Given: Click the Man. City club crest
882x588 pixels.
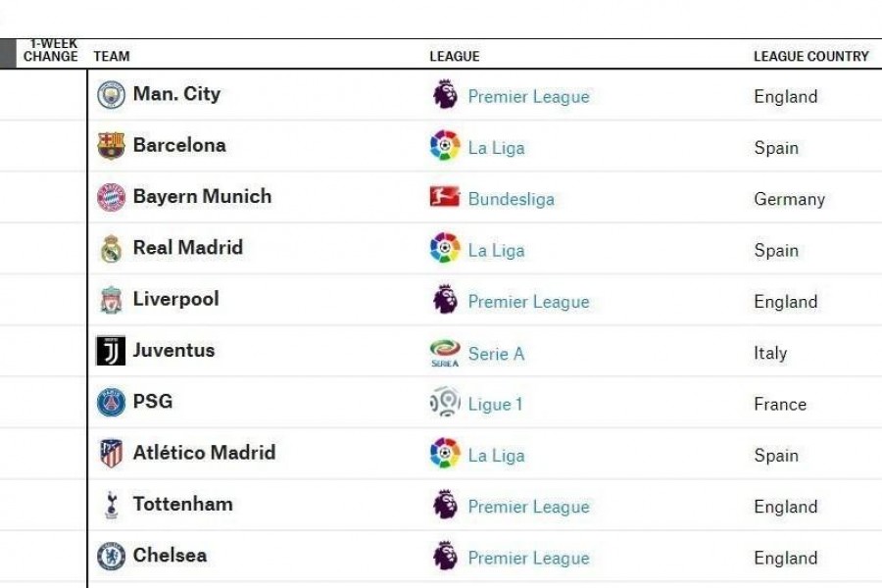Looking at the screenshot, I should (x=111, y=94).
